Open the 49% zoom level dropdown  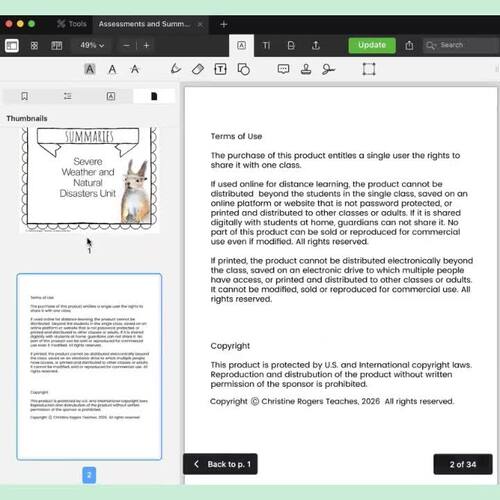pos(92,45)
